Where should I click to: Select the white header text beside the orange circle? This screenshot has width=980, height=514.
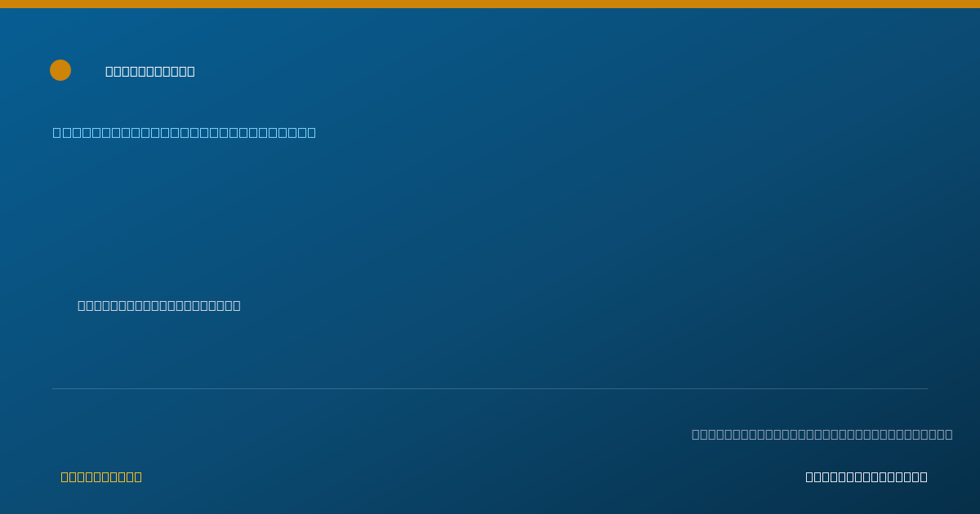click(150, 71)
